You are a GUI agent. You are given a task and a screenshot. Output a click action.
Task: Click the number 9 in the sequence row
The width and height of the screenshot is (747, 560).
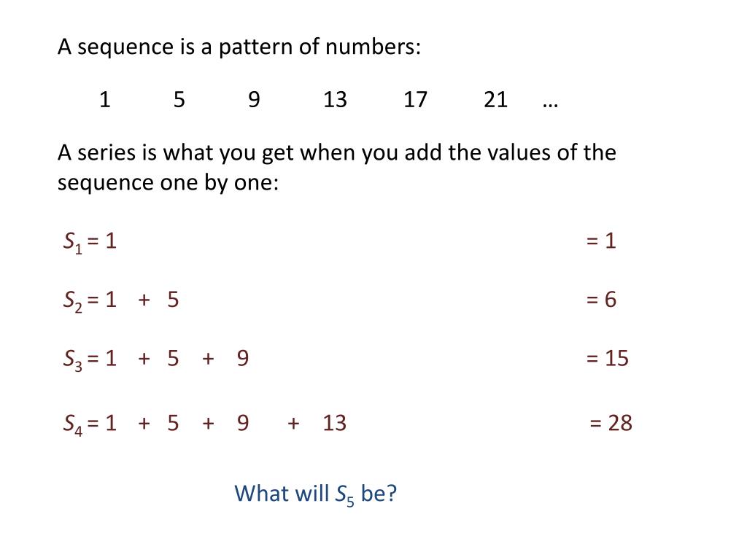(x=254, y=100)
